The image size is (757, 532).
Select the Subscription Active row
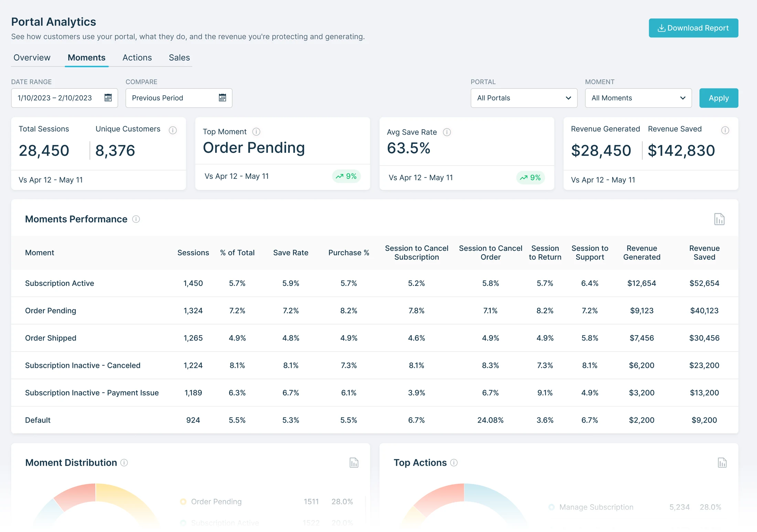point(374,283)
